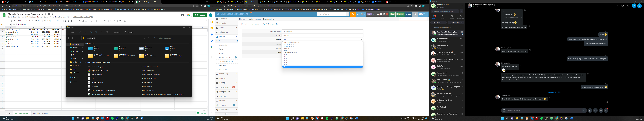Start video call with Sekretariat Internetplatz
644x121 pixels.
[x=634, y=6]
